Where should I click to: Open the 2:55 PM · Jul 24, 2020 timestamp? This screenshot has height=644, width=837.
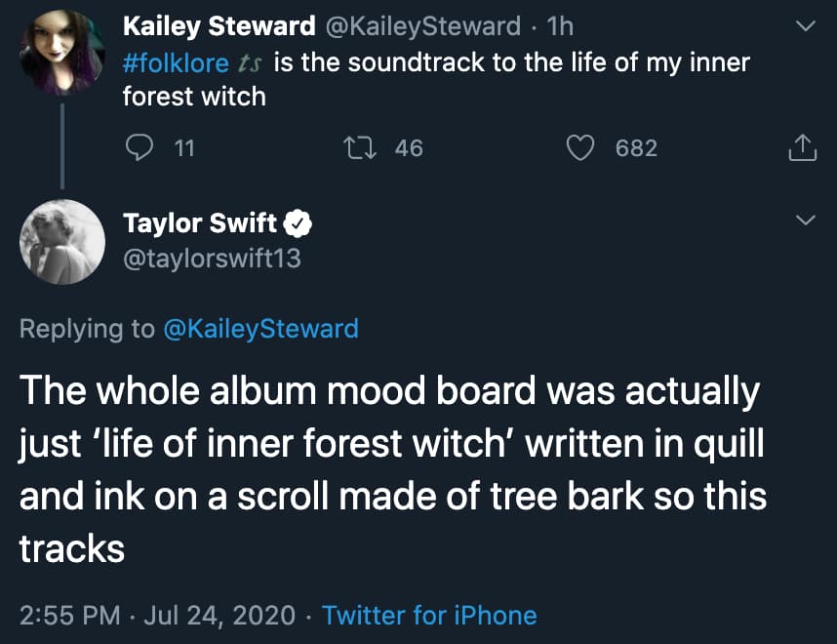157,615
